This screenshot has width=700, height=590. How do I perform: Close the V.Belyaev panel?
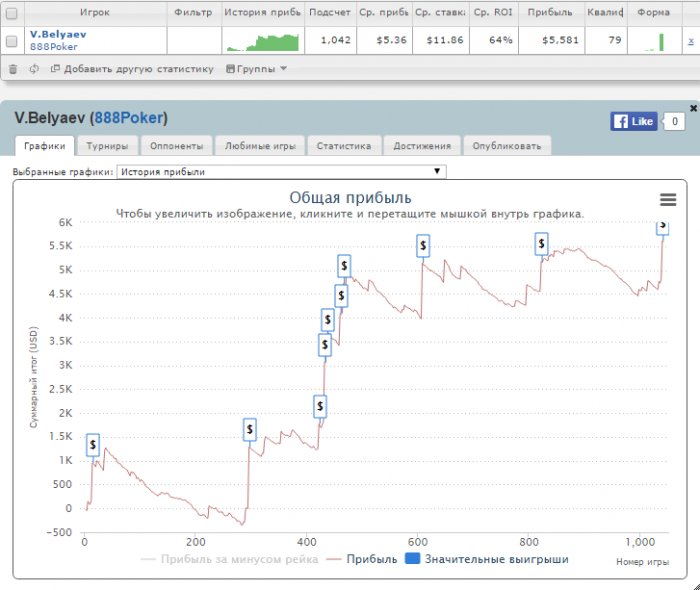693,108
